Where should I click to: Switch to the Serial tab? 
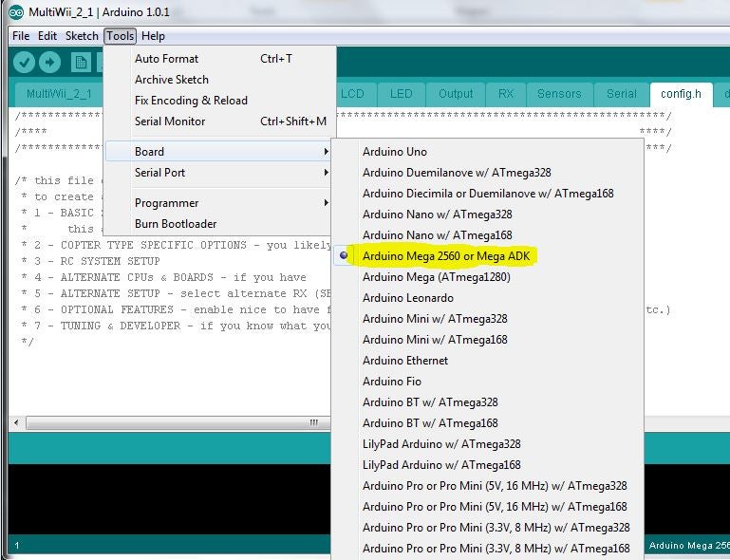click(622, 95)
